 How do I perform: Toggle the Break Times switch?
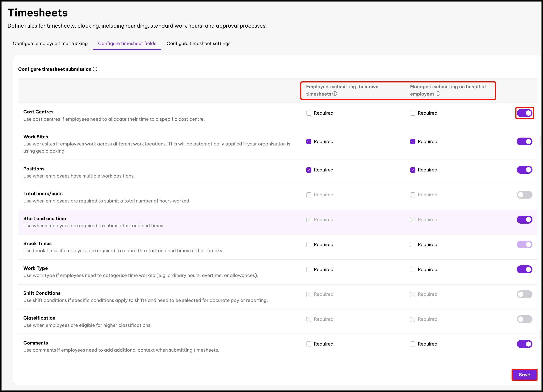(525, 244)
